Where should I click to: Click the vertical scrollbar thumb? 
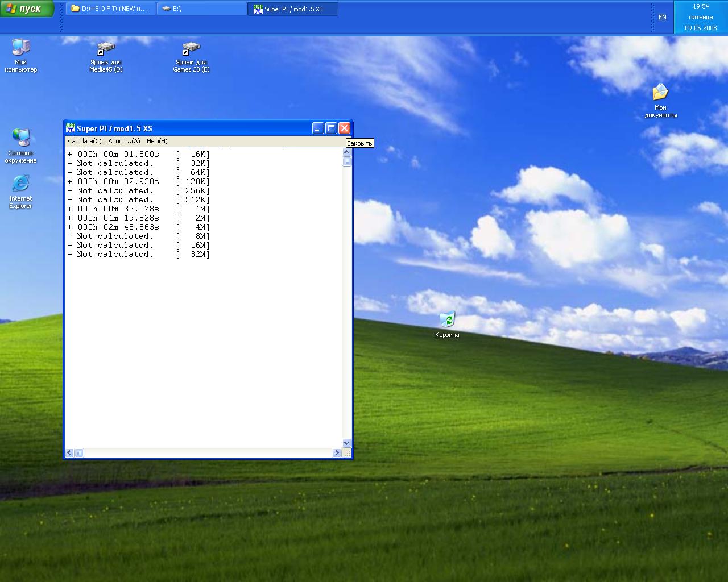347,161
